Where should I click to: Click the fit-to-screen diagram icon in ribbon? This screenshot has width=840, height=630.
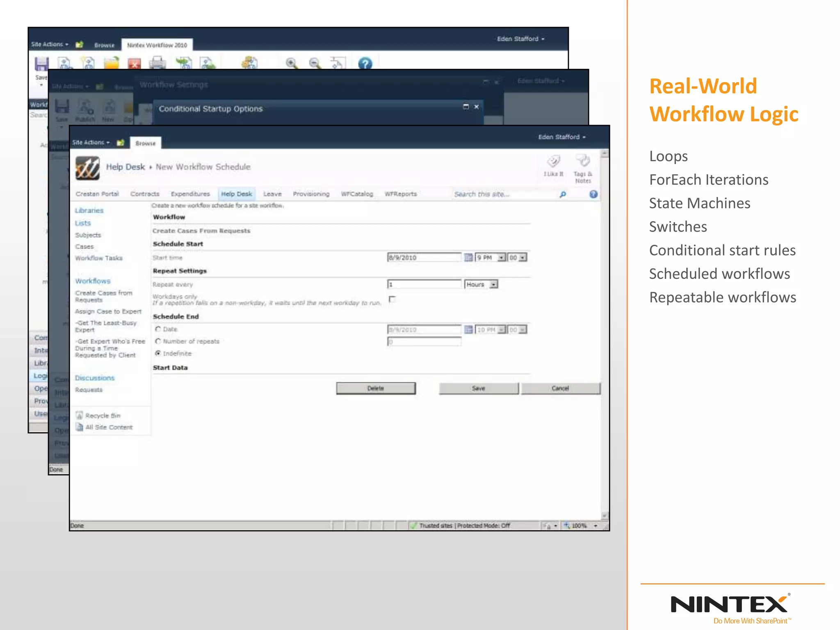click(338, 63)
